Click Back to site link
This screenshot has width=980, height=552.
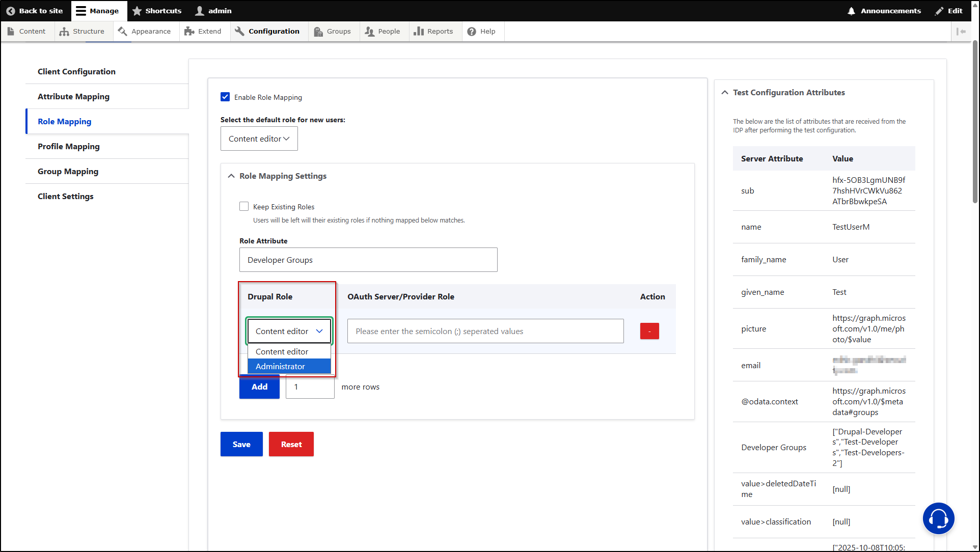35,11
